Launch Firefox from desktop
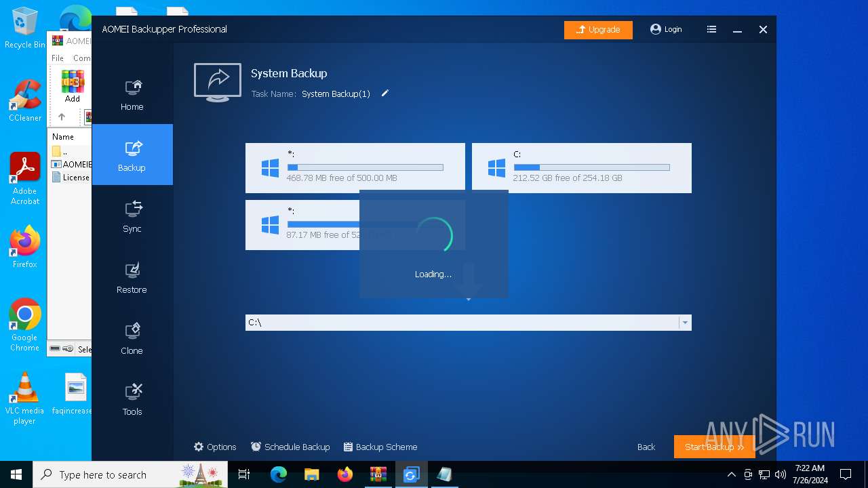 pos(25,247)
